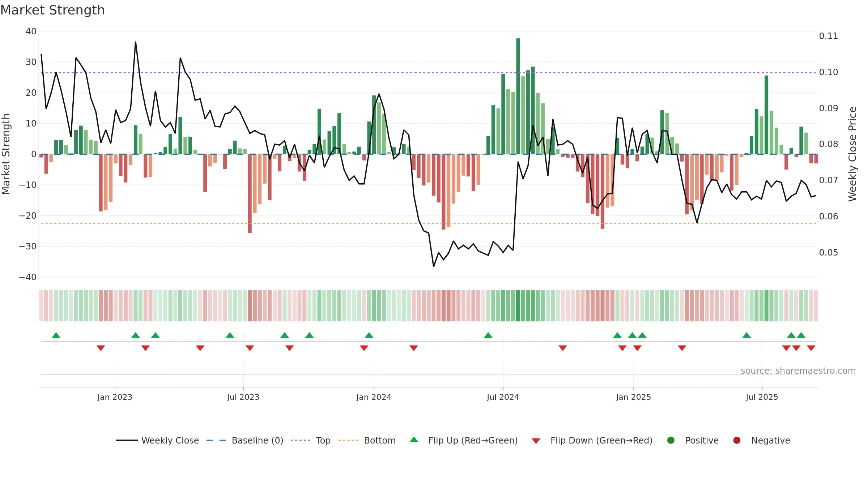Click the 40 left axis tick label
The height and width of the screenshot is (488, 868).
pos(31,31)
